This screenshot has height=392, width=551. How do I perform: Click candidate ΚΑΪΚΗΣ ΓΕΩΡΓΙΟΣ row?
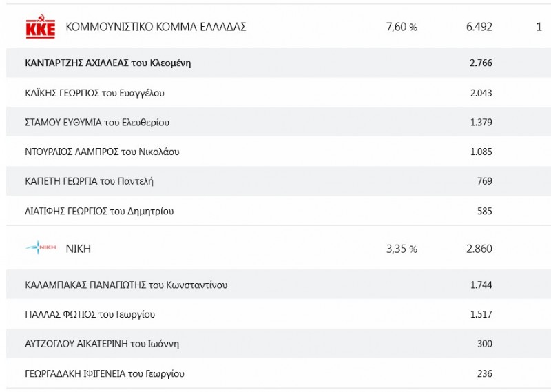[94, 93]
